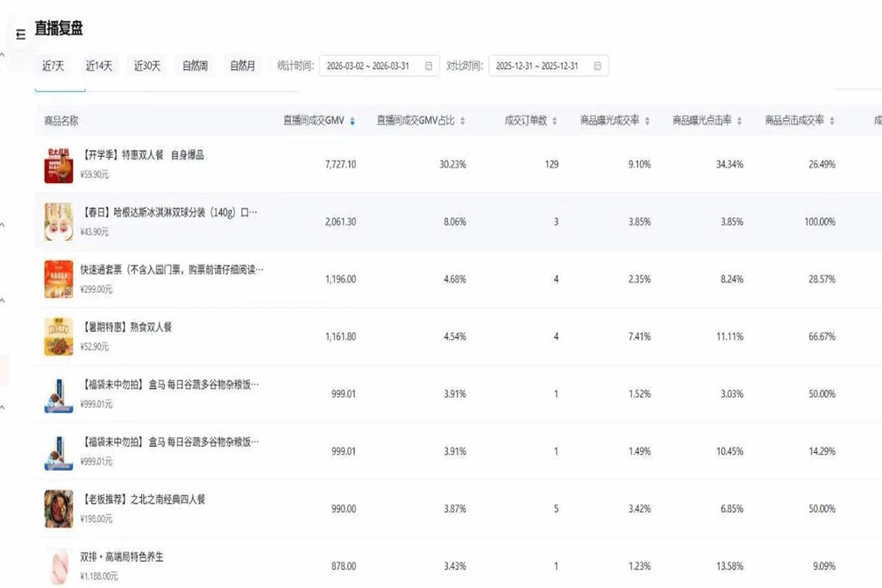Switch to 近14天 time range
The height and width of the screenshot is (588, 882).
(99, 67)
